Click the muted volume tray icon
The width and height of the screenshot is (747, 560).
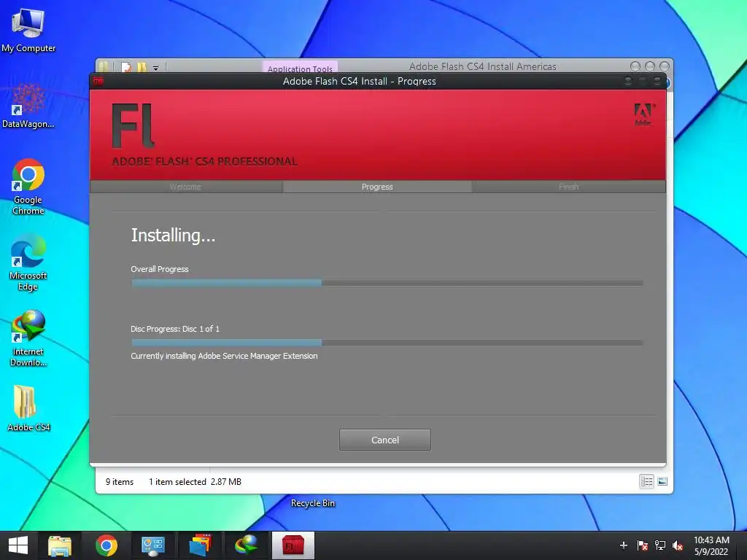pyautogui.click(x=678, y=545)
